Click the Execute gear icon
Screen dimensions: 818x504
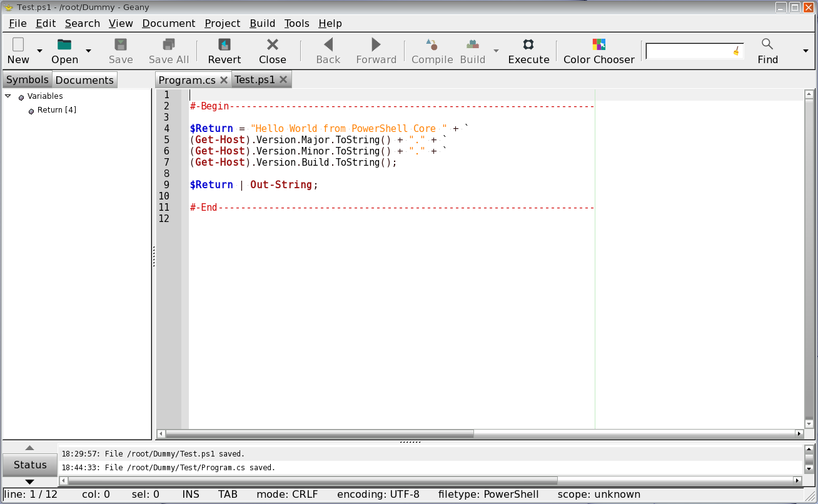pyautogui.click(x=528, y=45)
